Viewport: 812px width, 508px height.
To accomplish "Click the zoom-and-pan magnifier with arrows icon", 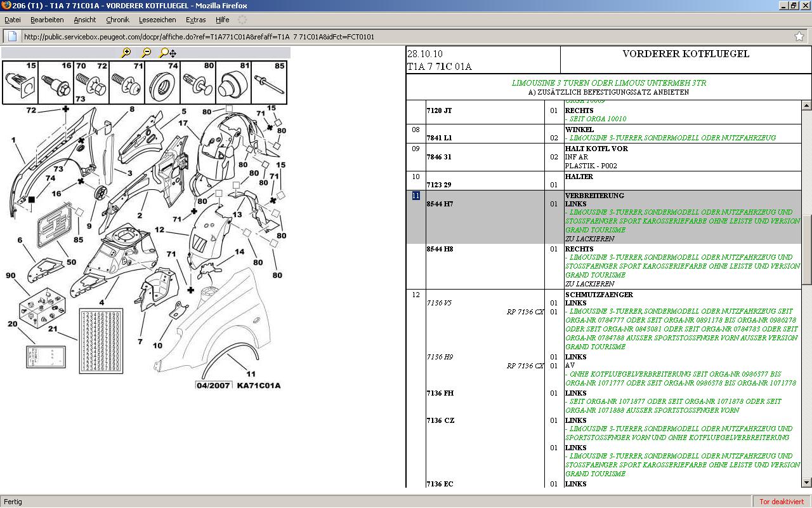I will pos(168,53).
